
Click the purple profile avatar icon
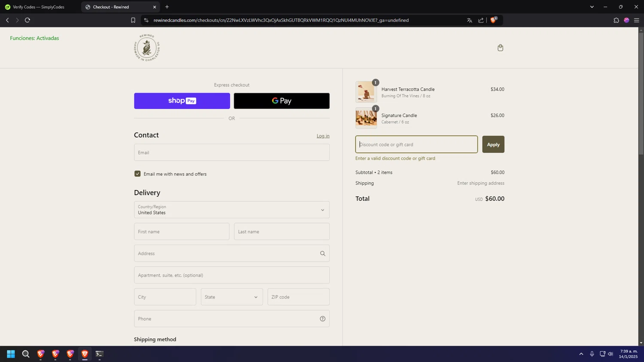click(x=626, y=20)
